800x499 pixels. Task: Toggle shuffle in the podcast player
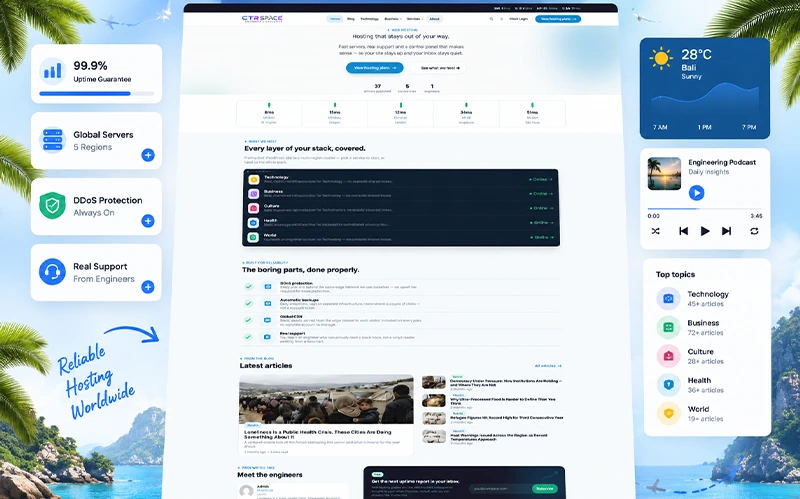656,231
